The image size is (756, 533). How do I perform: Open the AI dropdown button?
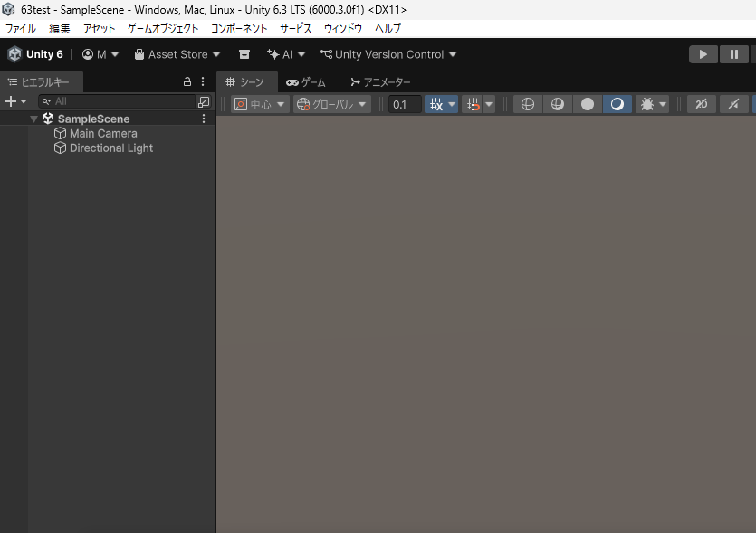(286, 54)
